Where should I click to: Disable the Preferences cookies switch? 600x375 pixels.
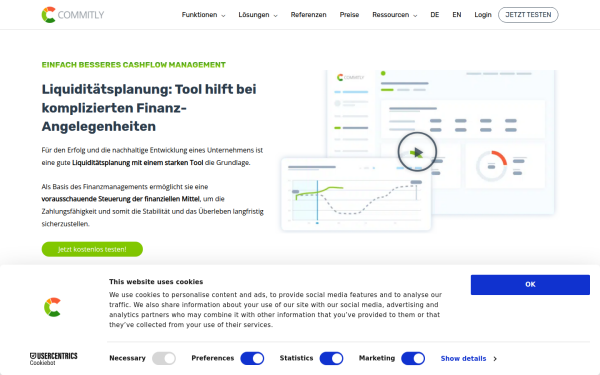tap(252, 359)
